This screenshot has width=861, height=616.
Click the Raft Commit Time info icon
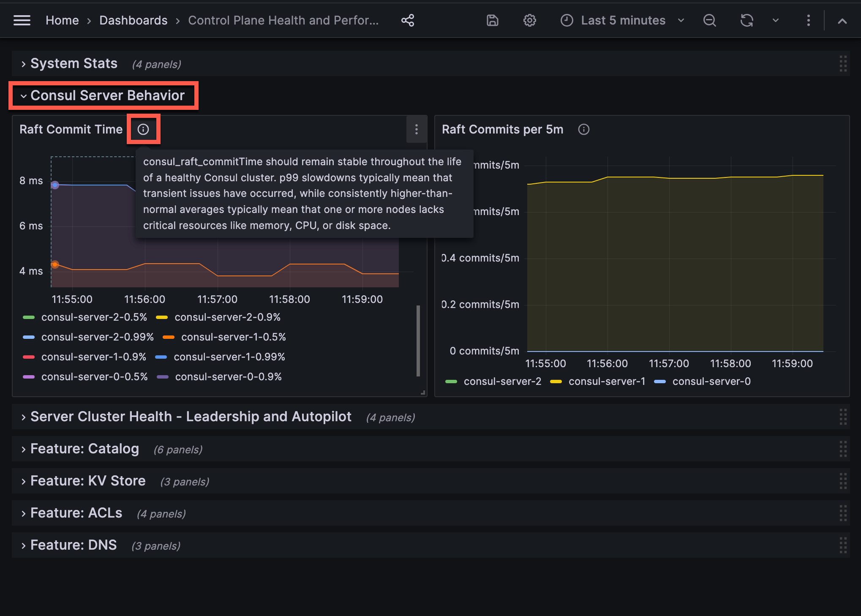pyautogui.click(x=143, y=129)
